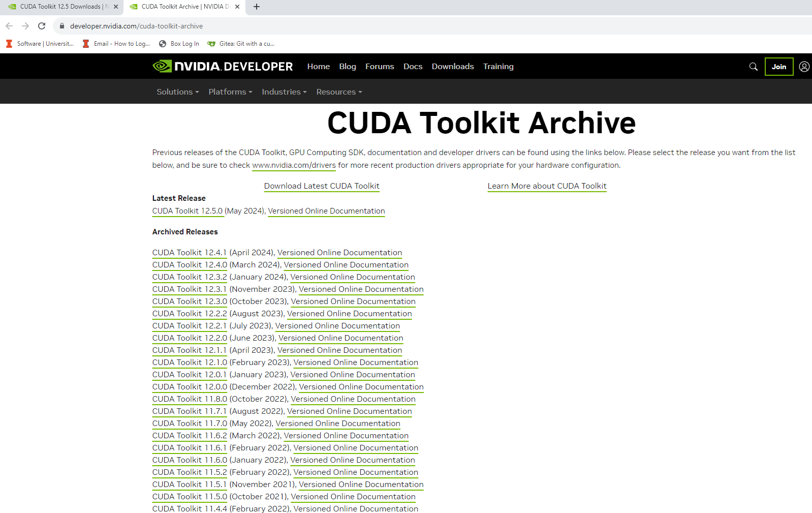Open CUDA Toolkit 11.8.0 link
This screenshot has width=812, height=513.
coord(190,399)
